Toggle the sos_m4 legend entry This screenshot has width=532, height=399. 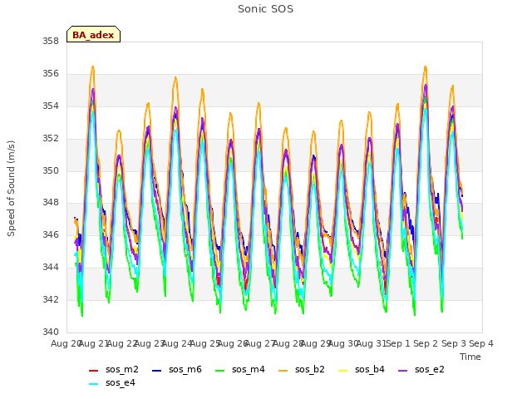240,369
